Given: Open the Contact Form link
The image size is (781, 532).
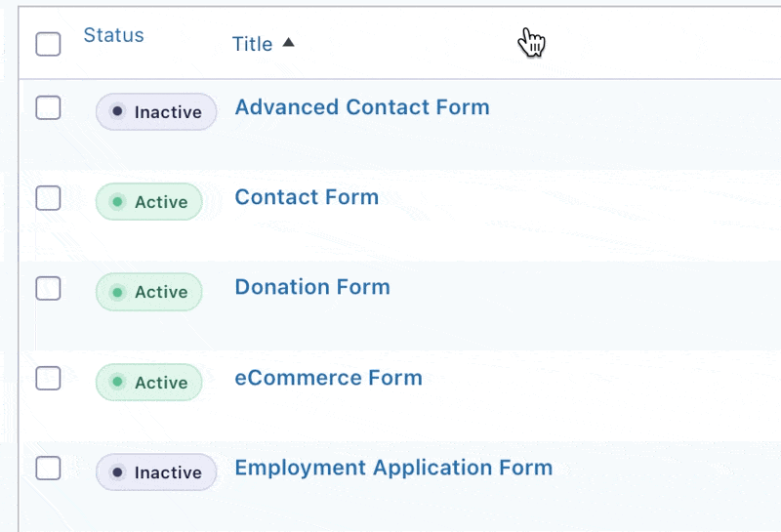Looking at the screenshot, I should pyautogui.click(x=307, y=197).
